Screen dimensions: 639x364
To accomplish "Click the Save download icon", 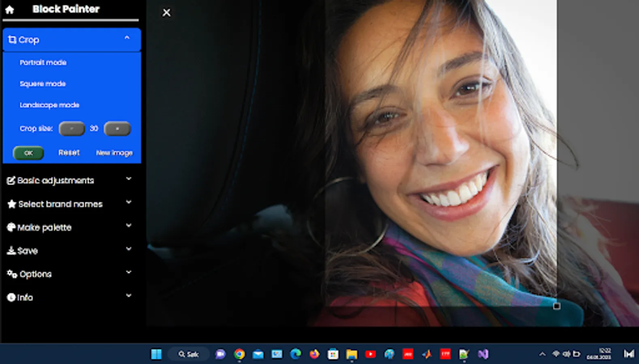I will pos(11,251).
